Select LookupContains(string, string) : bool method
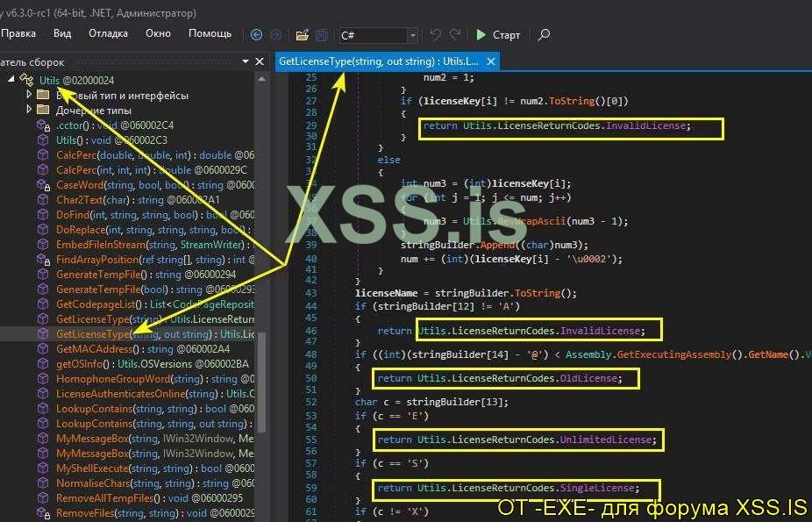This screenshot has width=812, height=522. pyautogui.click(x=155, y=409)
